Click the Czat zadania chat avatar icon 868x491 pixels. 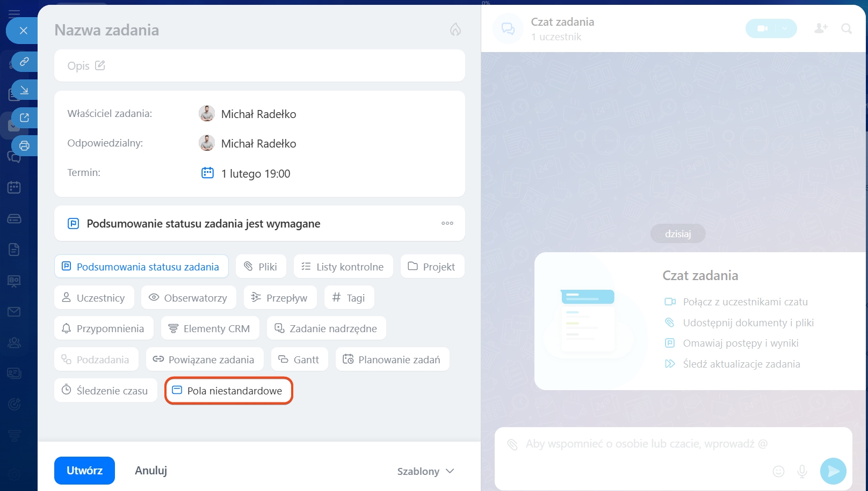pyautogui.click(x=508, y=28)
